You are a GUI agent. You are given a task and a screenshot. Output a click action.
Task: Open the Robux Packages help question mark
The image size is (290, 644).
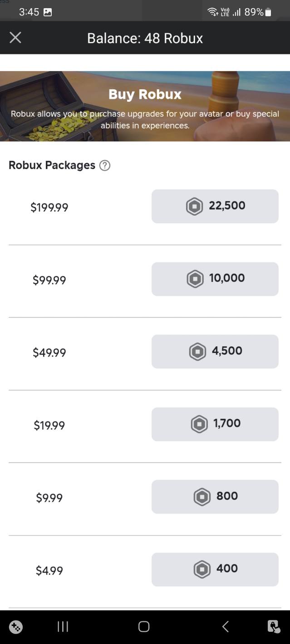(x=104, y=165)
